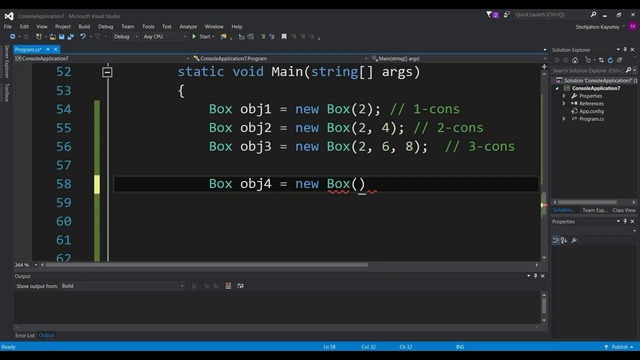Screen dimensions: 640x360
Task: Click the Ln 58 indicator in status bar
Action: pos(329,347)
